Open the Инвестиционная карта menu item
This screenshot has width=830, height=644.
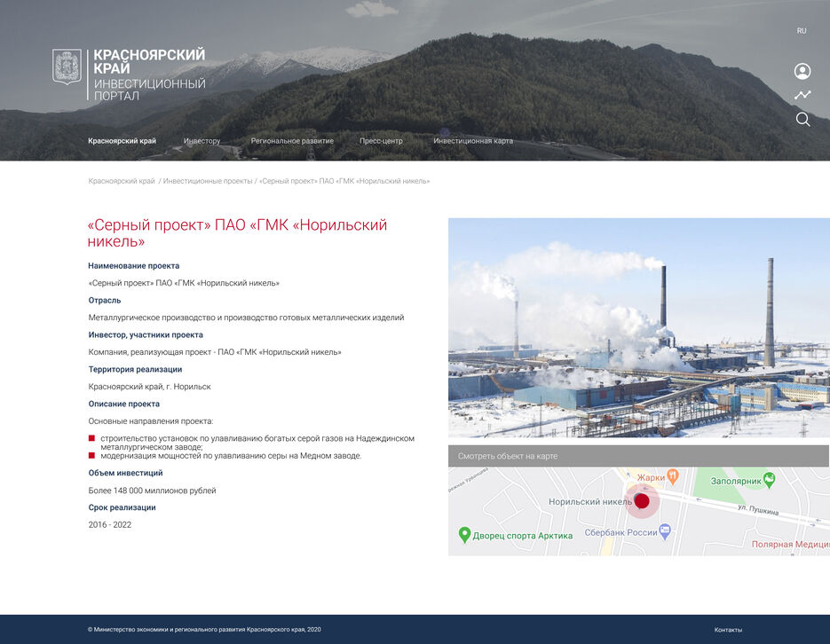point(473,141)
